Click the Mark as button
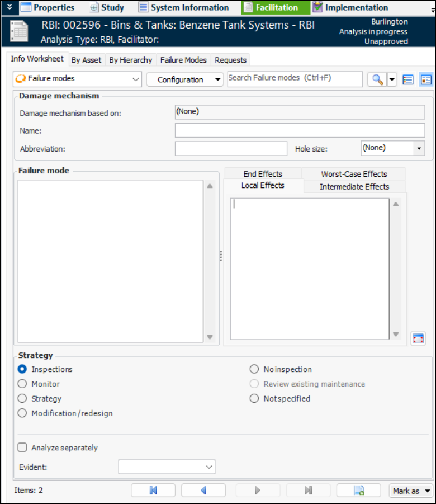The width and height of the screenshot is (436, 504). pyautogui.click(x=411, y=491)
